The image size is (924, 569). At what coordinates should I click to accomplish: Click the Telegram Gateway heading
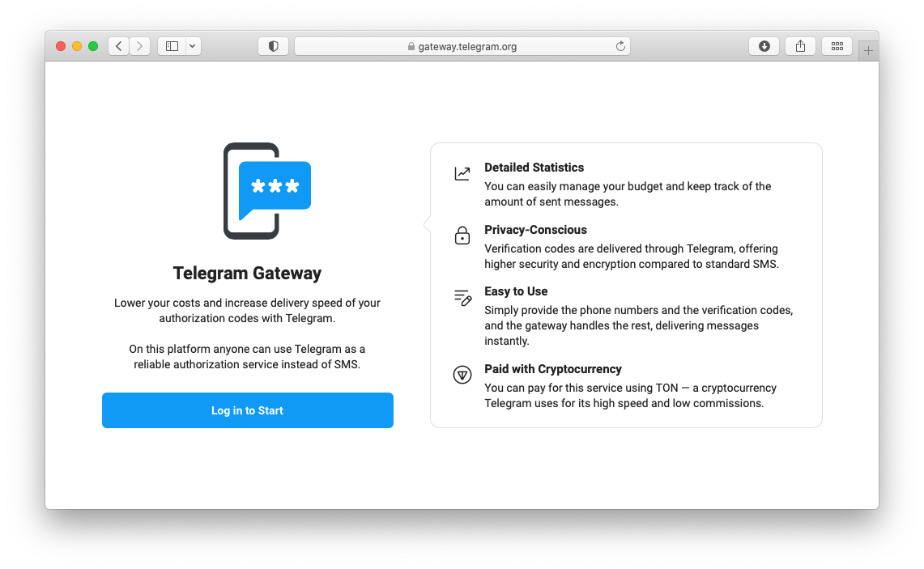pos(248,274)
